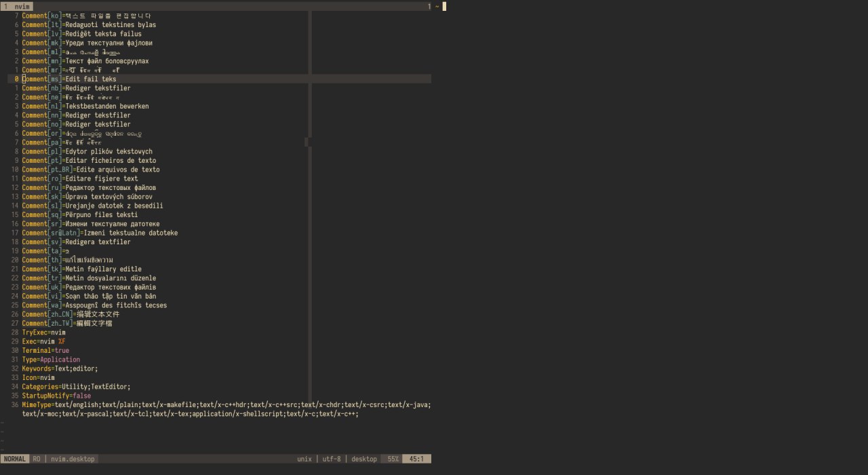Click the Comment[th] line
This screenshot has width=868, height=475.
click(x=67, y=260)
